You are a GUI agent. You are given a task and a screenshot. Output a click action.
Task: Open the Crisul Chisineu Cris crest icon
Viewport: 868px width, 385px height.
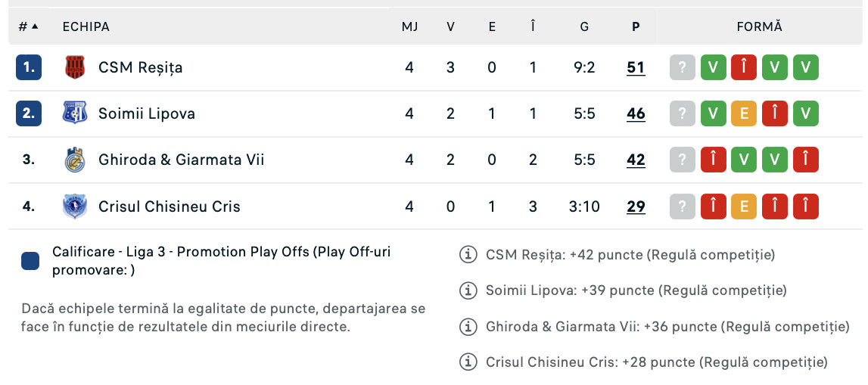pos(75,206)
